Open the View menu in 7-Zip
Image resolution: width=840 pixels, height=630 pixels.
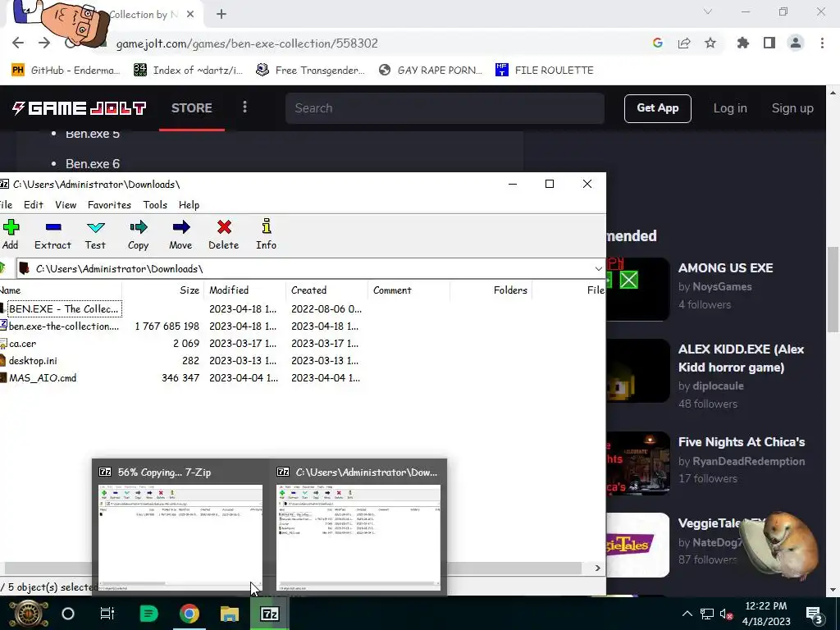pos(66,204)
